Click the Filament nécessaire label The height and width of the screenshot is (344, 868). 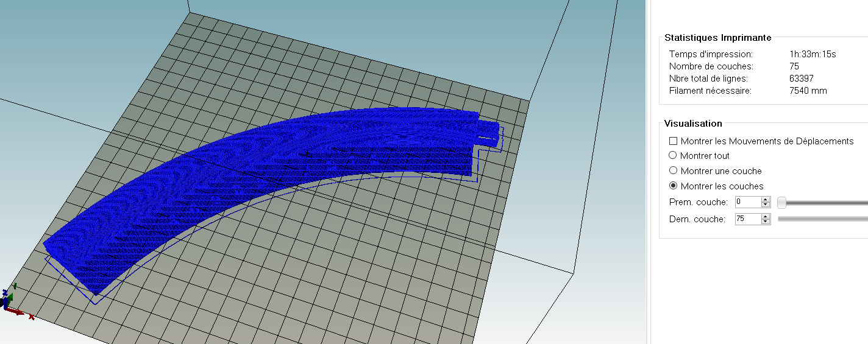(710, 91)
